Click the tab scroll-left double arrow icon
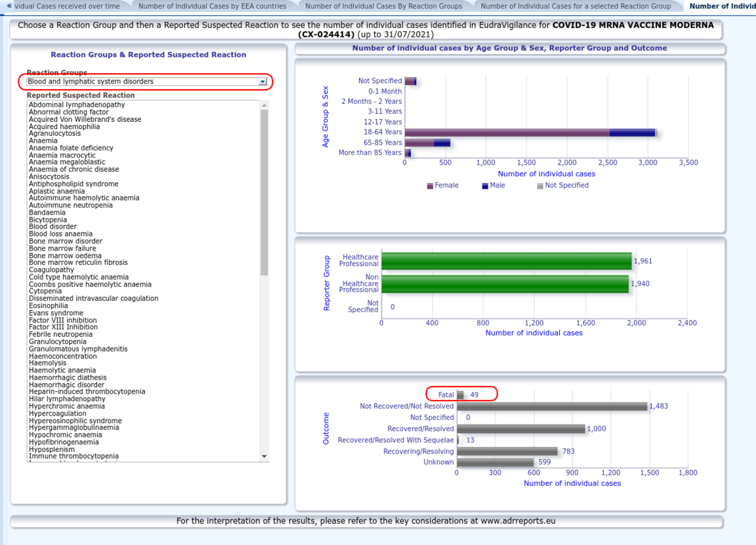Viewport: 756px width, 545px height. pos(9,6)
